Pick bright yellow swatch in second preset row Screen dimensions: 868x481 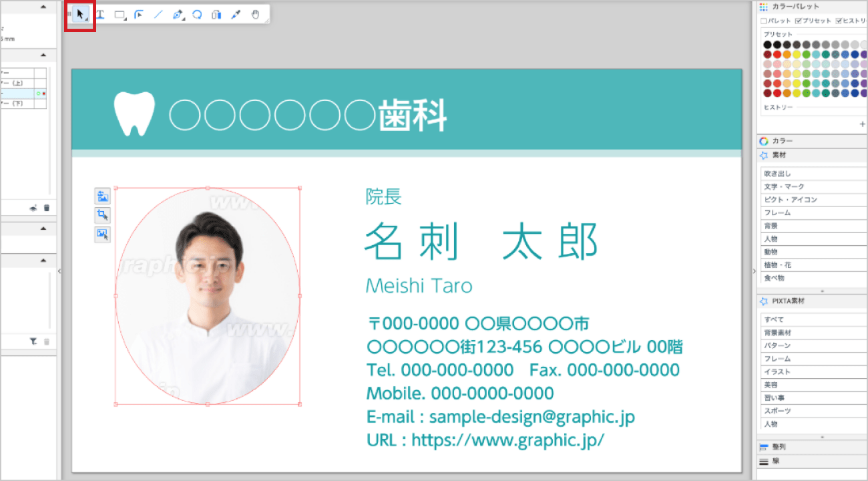tap(797, 55)
